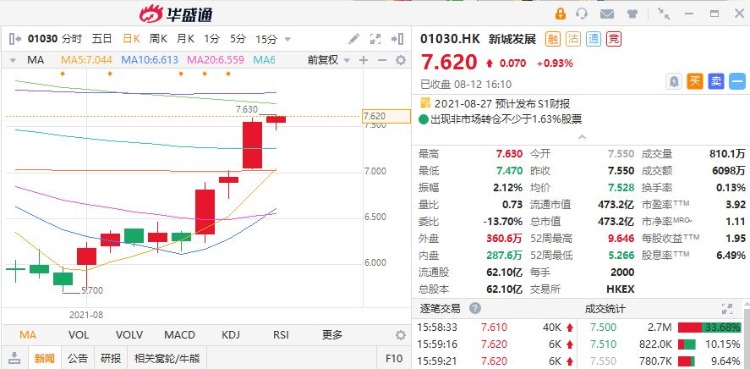Click the download icon near 新闻
The image size is (750, 369).
(x=15, y=358)
